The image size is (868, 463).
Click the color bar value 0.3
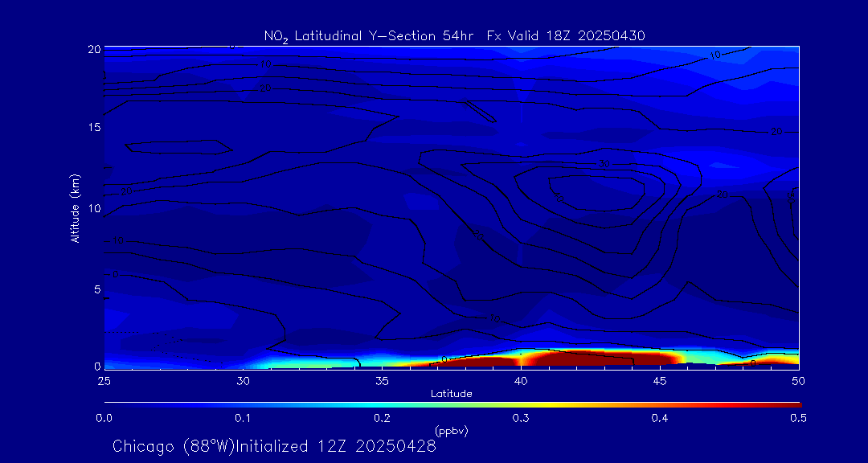(521, 418)
